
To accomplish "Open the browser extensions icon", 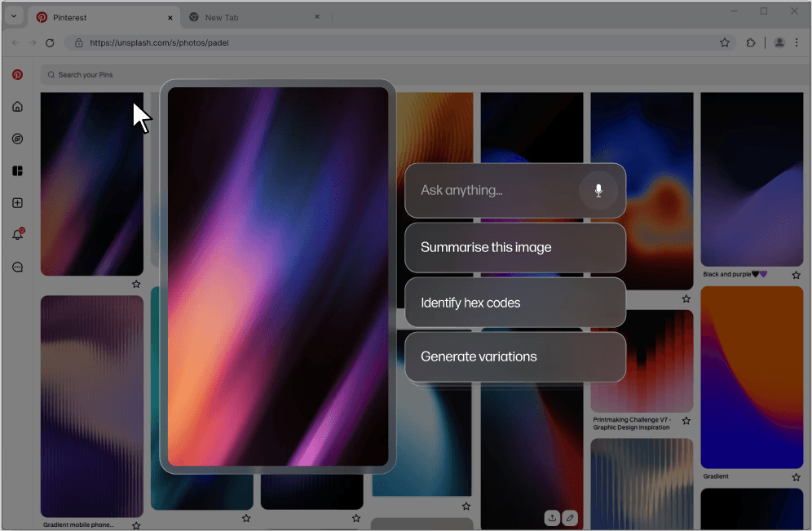I will [751, 43].
